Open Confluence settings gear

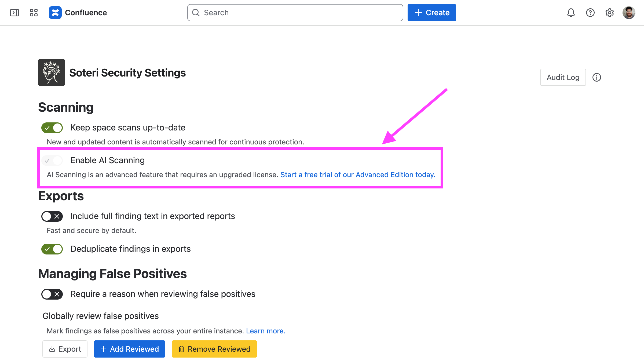click(x=610, y=13)
